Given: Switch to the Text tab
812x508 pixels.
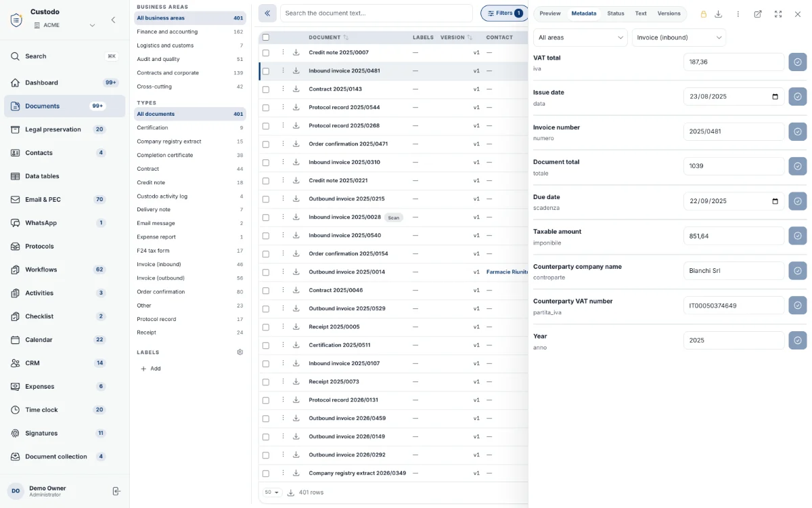Looking at the screenshot, I should tap(641, 14).
